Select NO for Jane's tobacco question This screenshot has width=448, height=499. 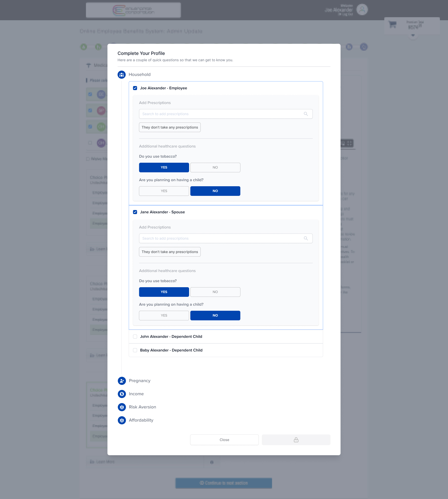tap(215, 292)
